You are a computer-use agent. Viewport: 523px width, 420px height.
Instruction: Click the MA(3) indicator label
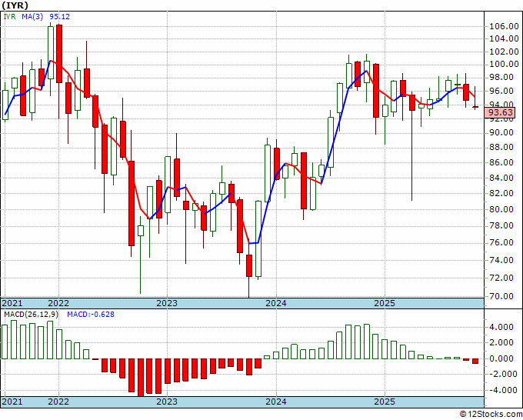coord(32,16)
